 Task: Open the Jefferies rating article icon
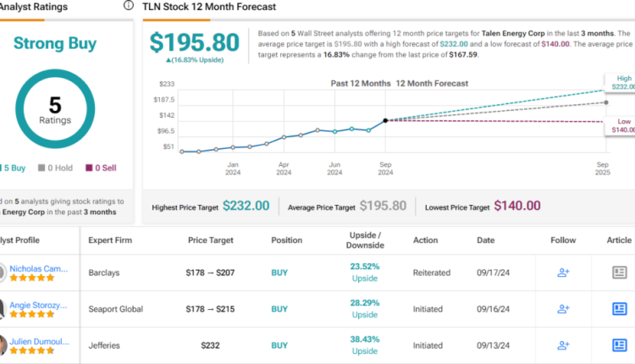click(x=621, y=345)
